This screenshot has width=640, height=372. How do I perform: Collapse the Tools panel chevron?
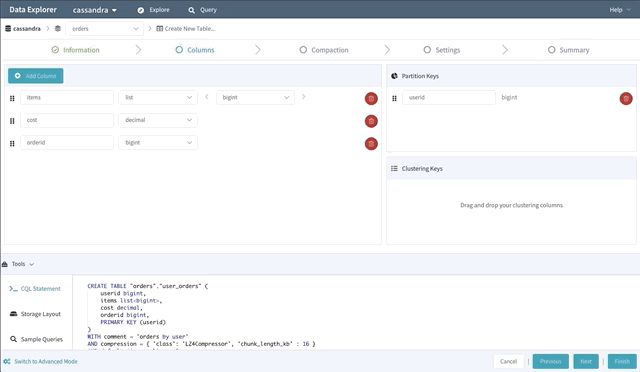click(x=32, y=264)
